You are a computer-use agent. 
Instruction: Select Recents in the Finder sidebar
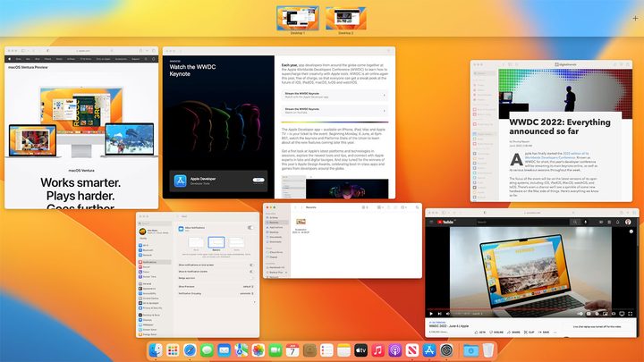[276, 222]
